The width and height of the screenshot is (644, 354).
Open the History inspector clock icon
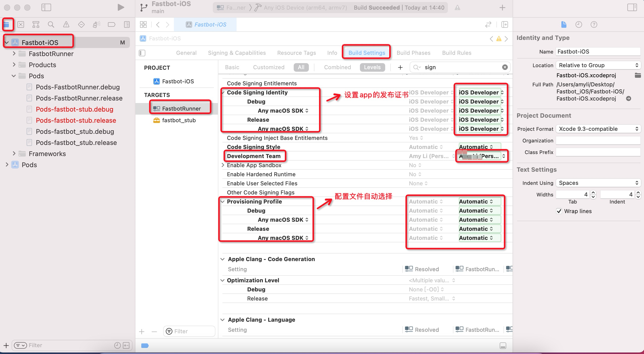tap(579, 24)
